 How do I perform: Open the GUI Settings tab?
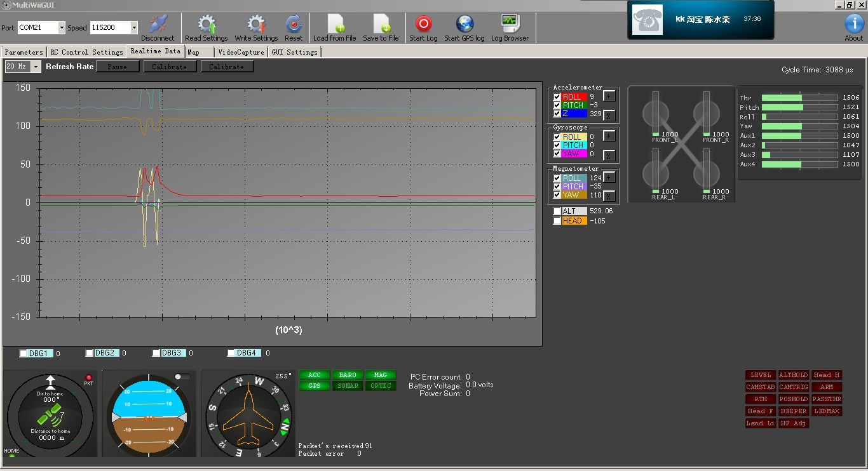click(294, 52)
